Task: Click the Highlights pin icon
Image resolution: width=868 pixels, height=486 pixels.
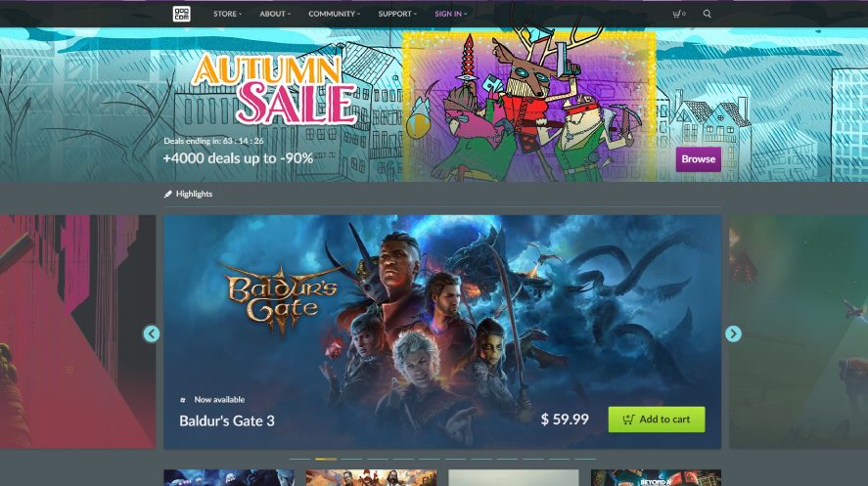Action: point(168,194)
